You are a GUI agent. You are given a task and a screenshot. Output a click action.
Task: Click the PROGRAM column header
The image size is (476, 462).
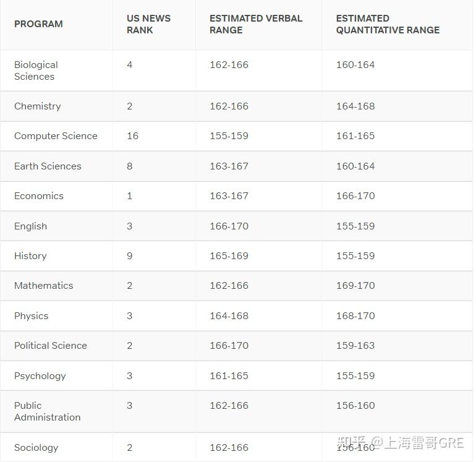(38, 24)
